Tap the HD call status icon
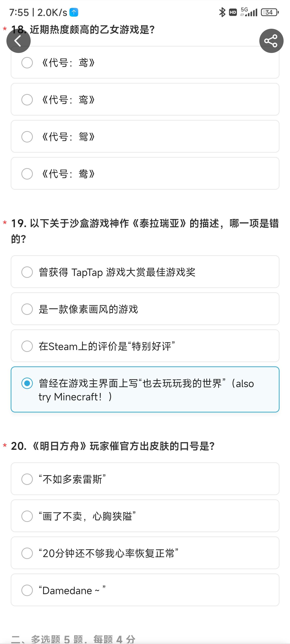Screen dimensions: 290x644 click(x=233, y=12)
